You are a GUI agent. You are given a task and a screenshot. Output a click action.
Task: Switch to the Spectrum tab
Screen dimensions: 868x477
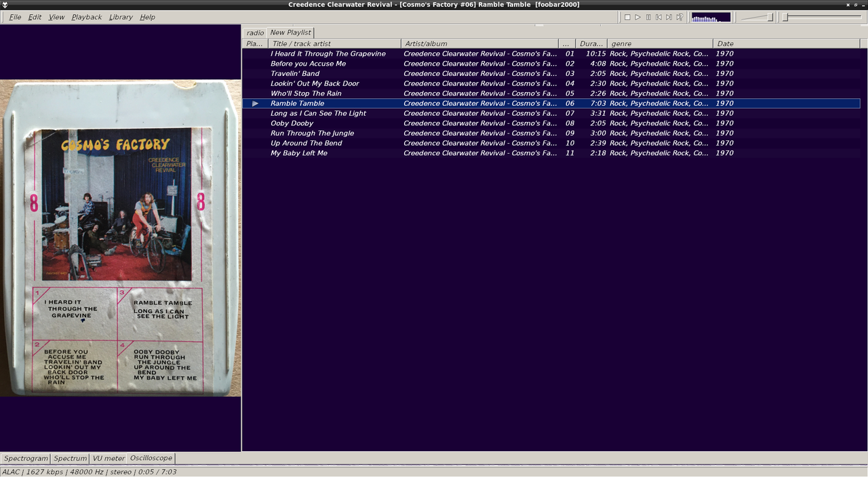71,459
